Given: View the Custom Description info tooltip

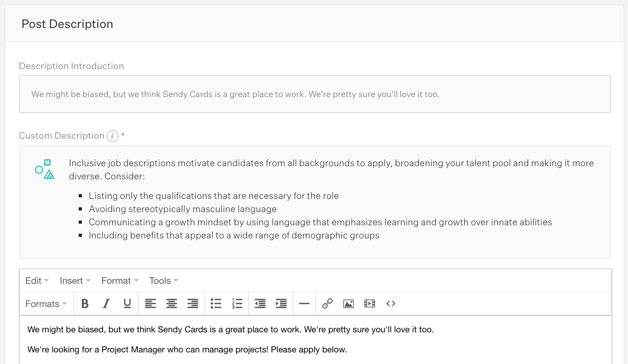Looking at the screenshot, I should click(111, 136).
